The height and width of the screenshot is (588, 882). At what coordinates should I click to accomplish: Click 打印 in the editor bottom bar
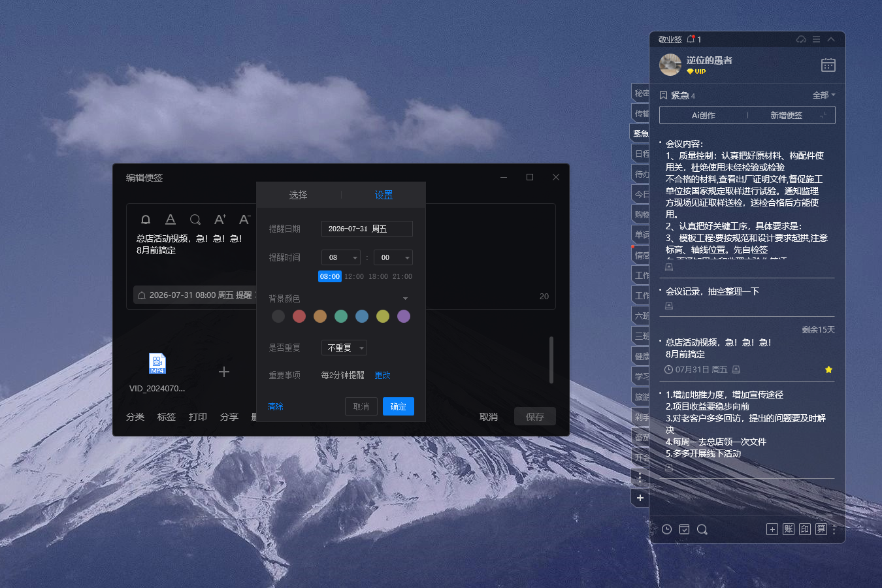(198, 417)
